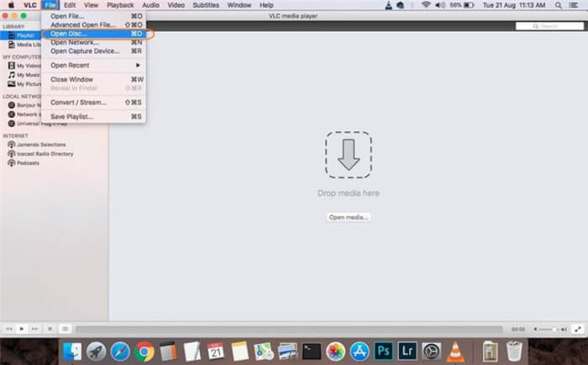The image size is (588, 365).
Task: Click the playback progress seek bar
Action: 289,330
